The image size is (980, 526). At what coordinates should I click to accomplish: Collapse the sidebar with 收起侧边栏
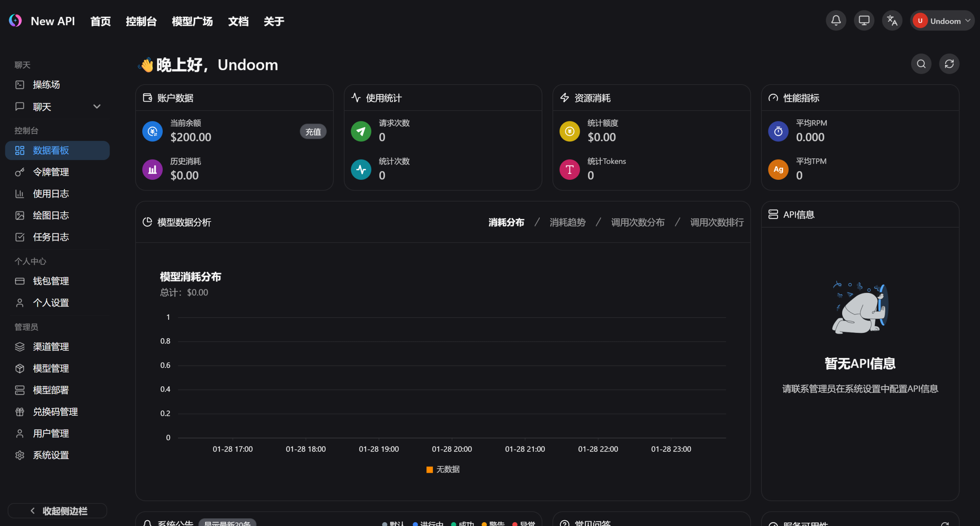point(57,511)
